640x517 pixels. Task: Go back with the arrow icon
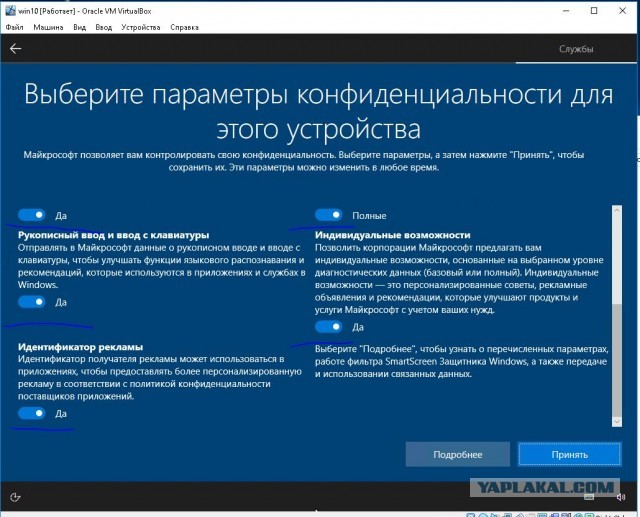tap(16, 49)
